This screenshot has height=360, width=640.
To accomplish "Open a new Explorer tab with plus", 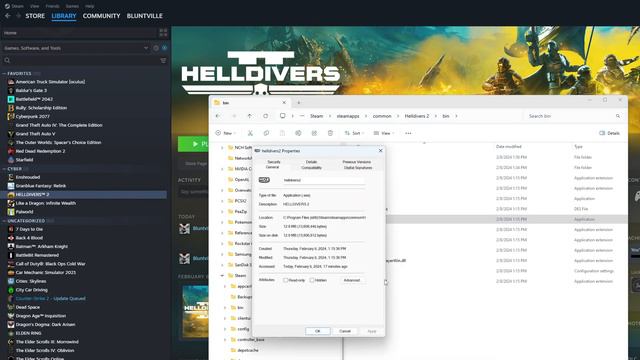I will (299, 102).
